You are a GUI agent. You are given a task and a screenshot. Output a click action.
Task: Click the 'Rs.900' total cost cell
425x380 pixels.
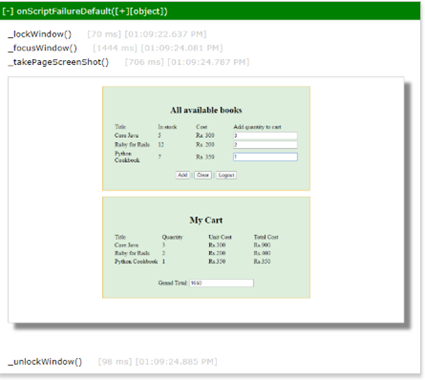[262, 245]
